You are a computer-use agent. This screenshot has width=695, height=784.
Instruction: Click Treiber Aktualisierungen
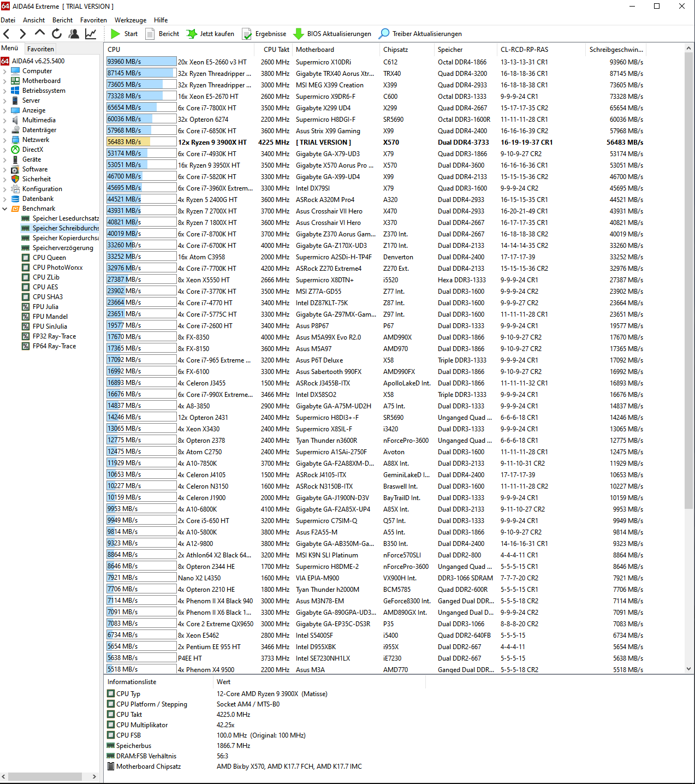click(x=420, y=34)
